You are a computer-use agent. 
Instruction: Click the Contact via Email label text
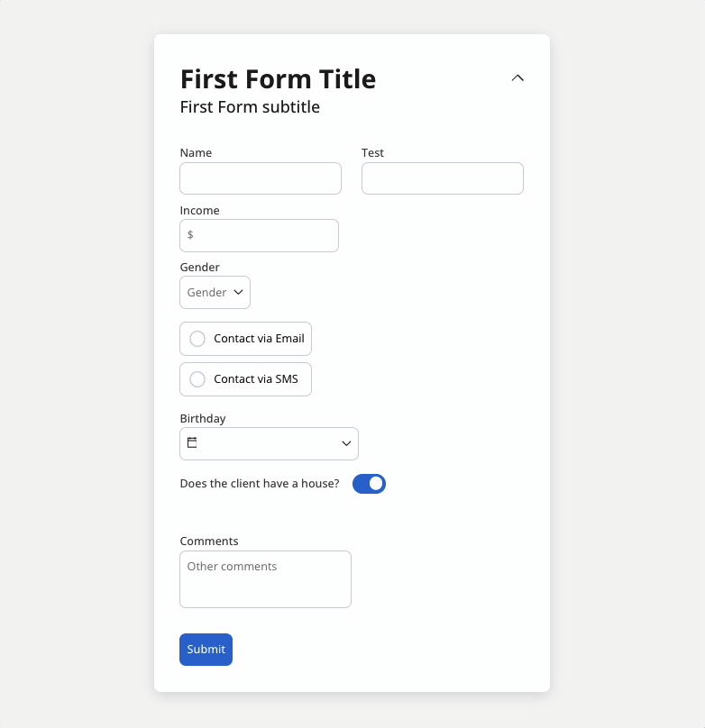coord(259,339)
